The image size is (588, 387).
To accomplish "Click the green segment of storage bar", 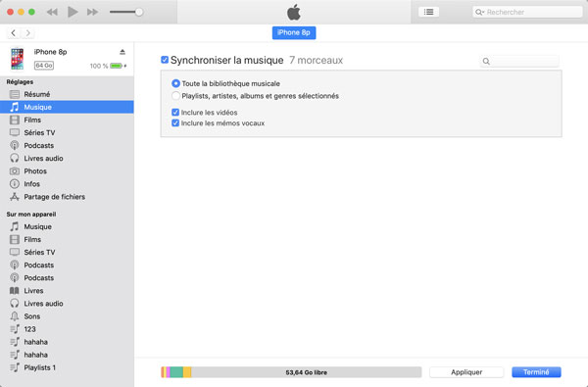I will point(176,372).
